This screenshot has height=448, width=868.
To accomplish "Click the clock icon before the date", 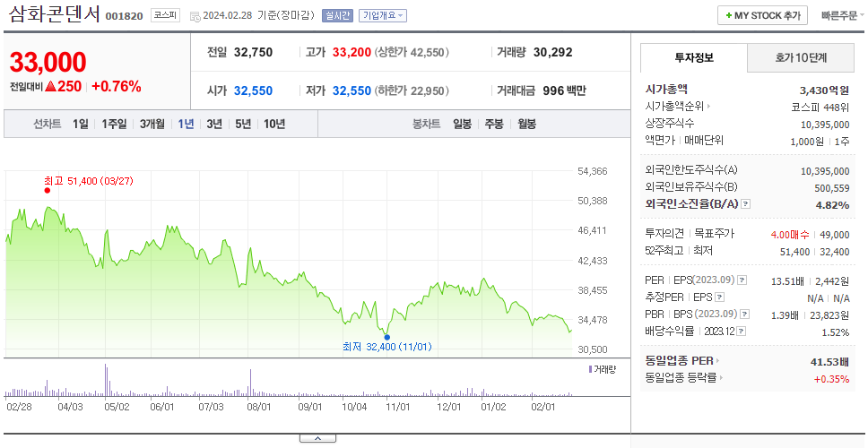I will coord(195,16).
